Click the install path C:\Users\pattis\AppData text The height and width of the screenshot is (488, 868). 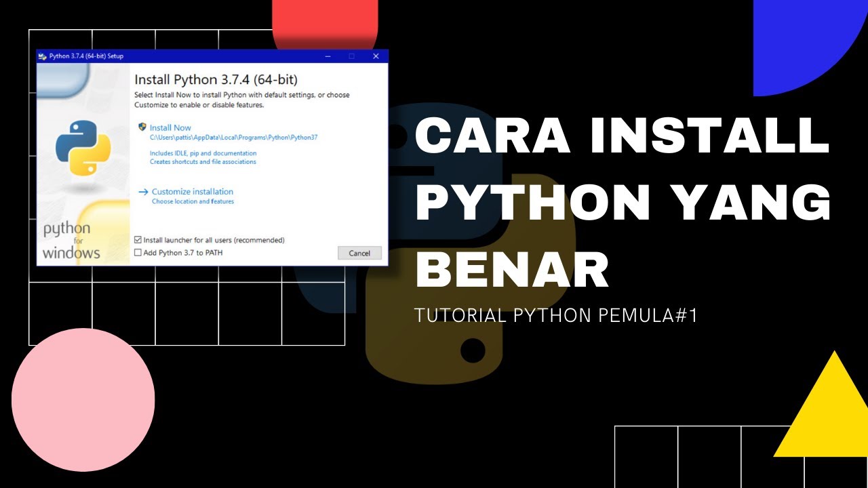coord(234,138)
